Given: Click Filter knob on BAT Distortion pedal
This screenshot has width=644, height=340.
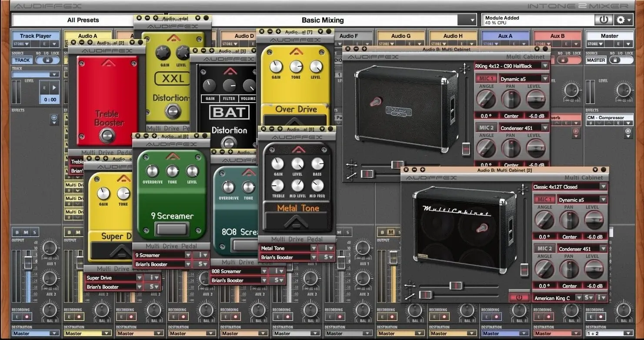Looking at the screenshot, I should click(229, 85).
